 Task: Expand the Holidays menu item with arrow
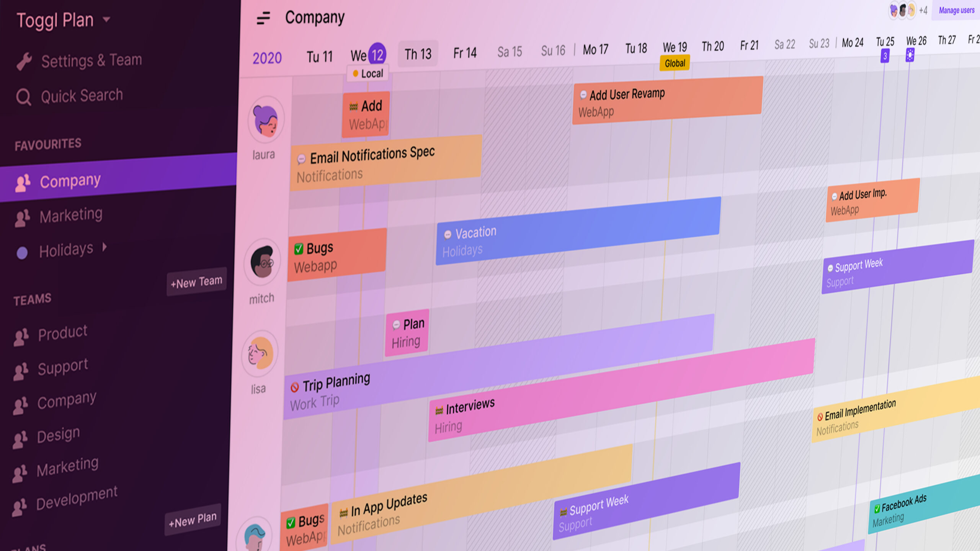point(105,248)
